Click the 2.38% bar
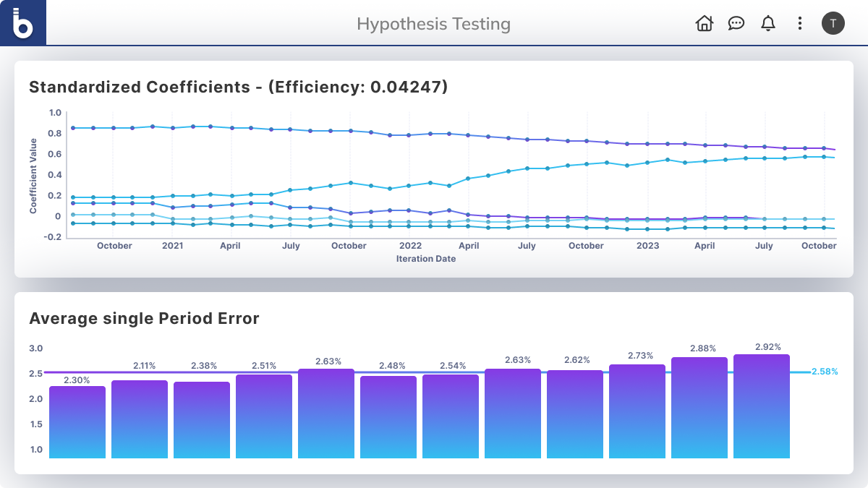The image size is (868, 488). pos(202,421)
